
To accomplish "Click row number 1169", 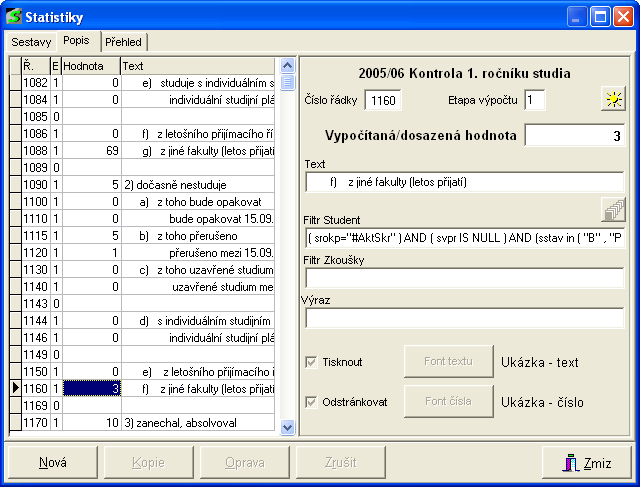I will (x=36, y=405).
